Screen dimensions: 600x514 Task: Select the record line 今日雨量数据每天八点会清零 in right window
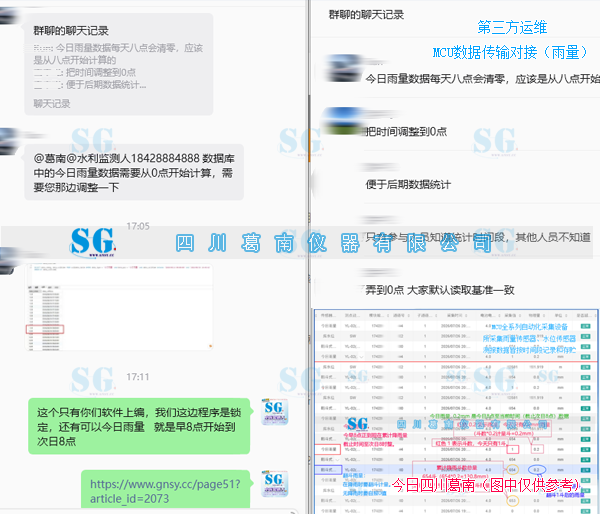482,79
